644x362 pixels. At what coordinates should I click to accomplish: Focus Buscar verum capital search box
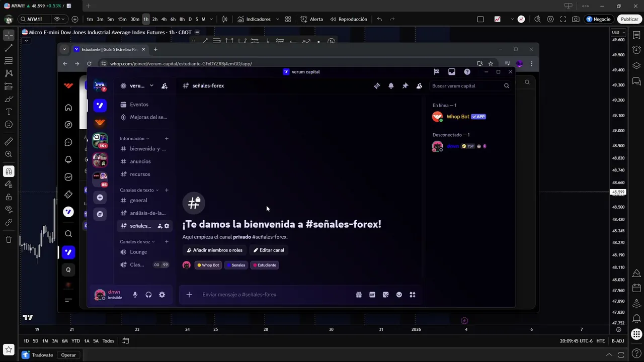470,86
